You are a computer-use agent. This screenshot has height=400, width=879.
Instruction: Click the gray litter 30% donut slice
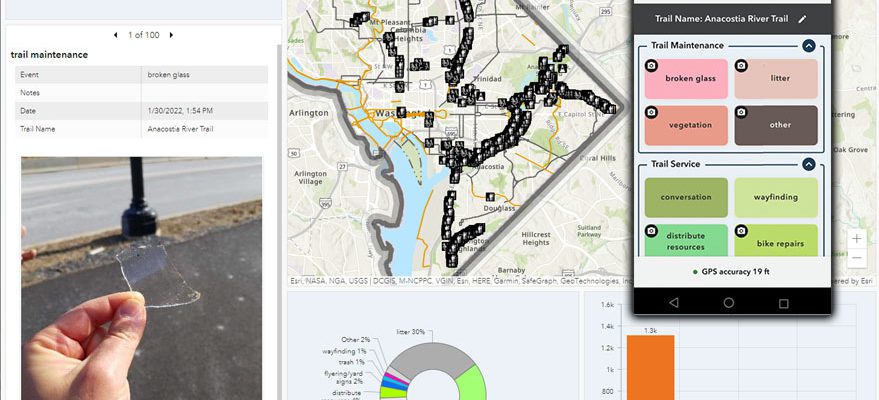[432, 359]
